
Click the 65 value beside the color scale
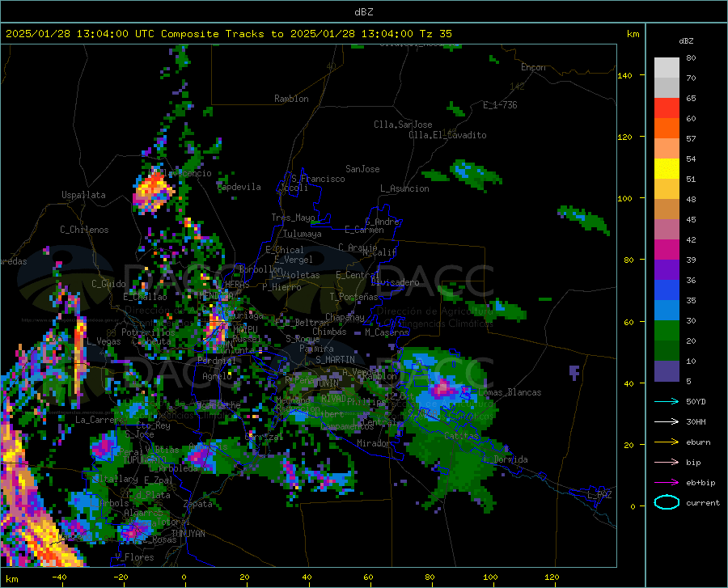691,99
